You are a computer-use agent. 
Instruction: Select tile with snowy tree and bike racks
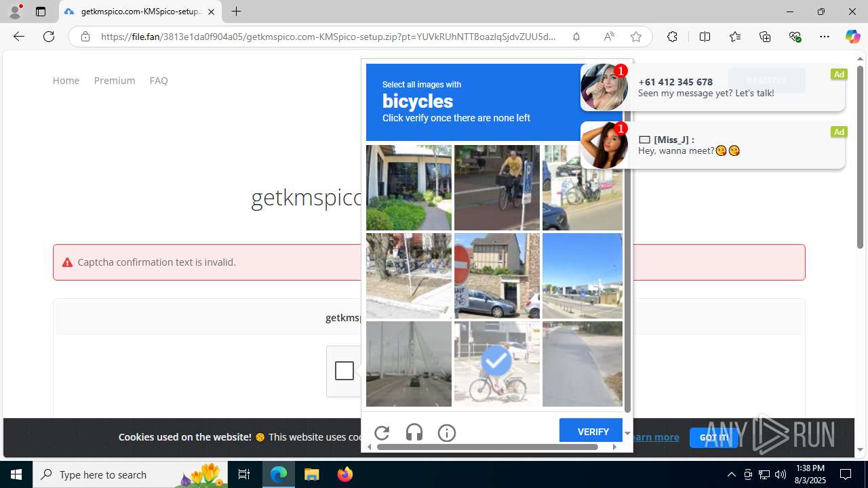pyautogui.click(x=409, y=276)
